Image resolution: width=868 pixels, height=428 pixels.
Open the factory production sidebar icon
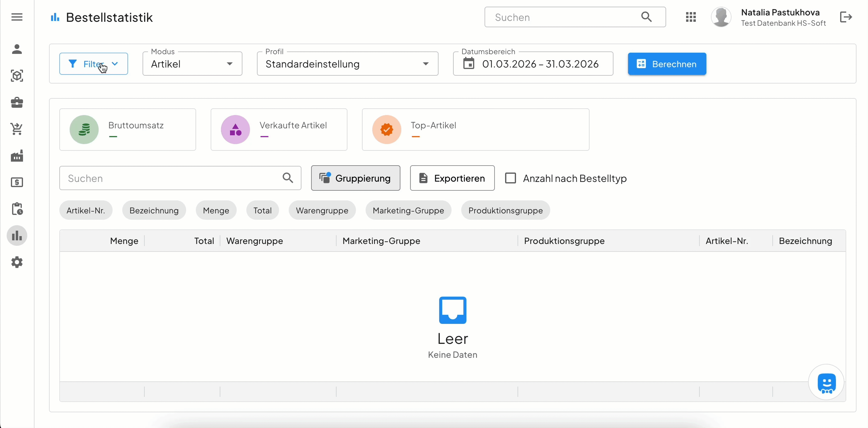point(17,156)
